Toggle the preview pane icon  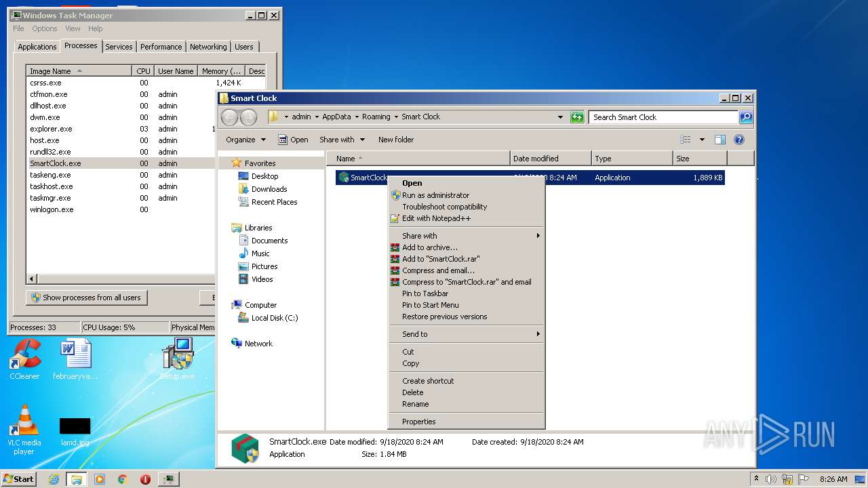tap(720, 140)
